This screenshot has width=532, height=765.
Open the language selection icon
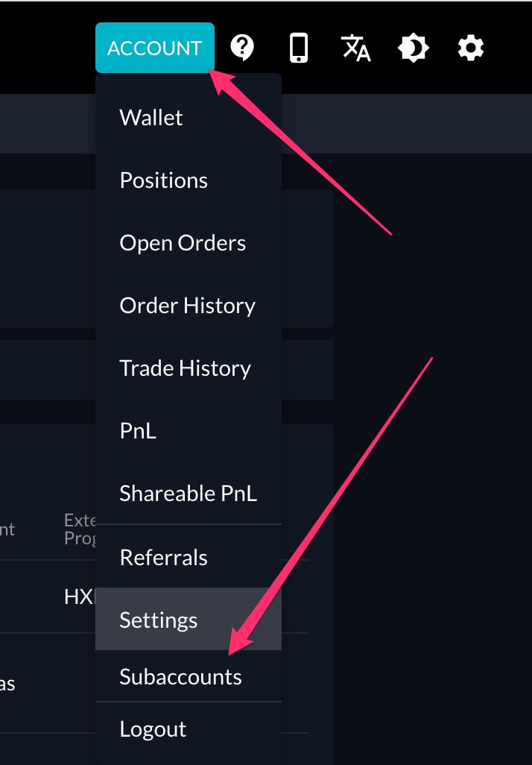click(356, 47)
